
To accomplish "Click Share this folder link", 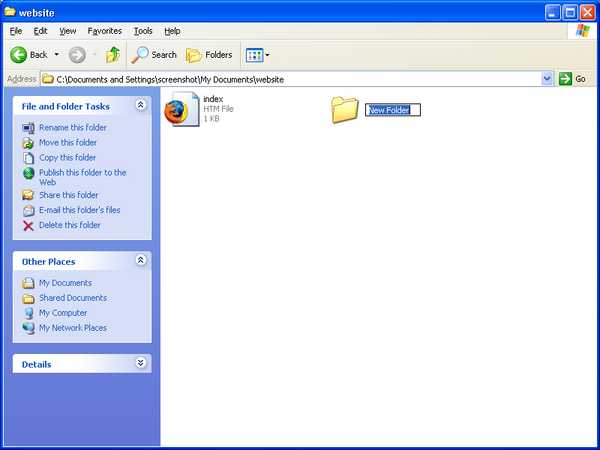I will coord(68,195).
